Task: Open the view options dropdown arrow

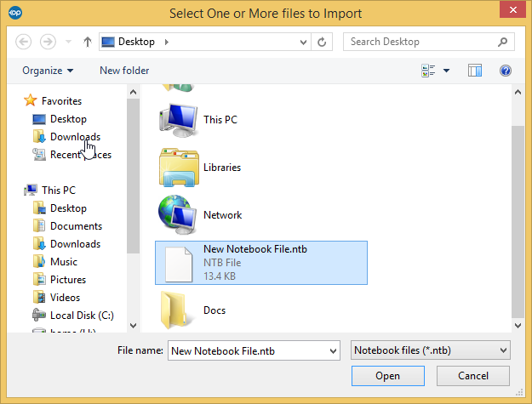Action: 447,71
